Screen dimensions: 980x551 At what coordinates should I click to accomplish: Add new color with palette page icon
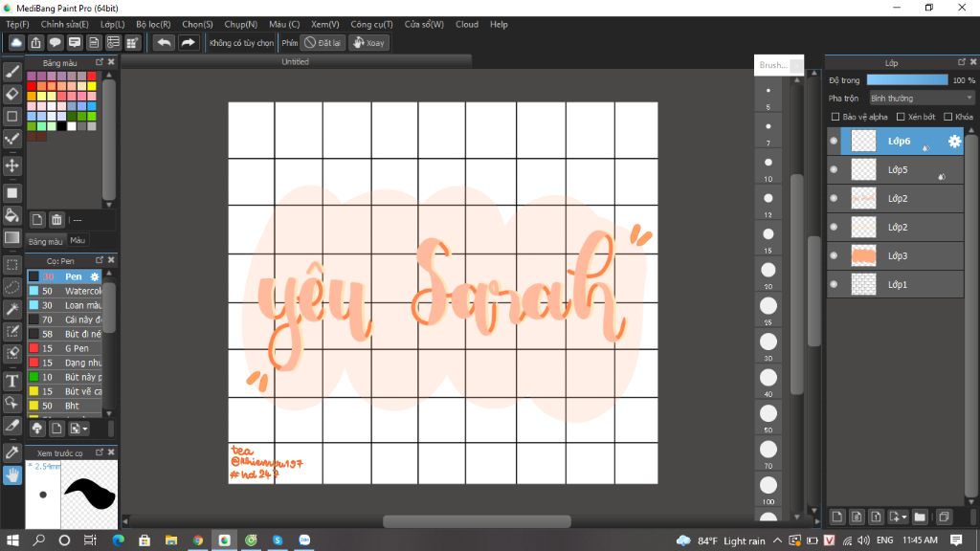point(37,220)
